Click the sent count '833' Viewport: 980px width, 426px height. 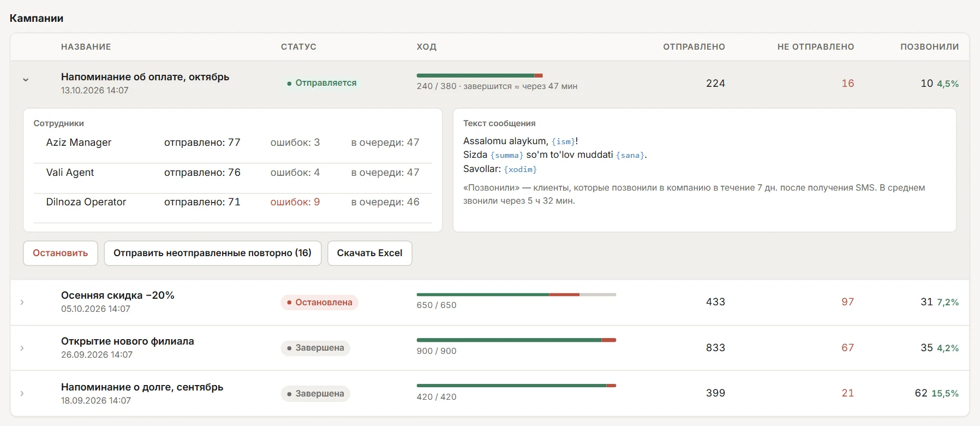[x=715, y=348]
